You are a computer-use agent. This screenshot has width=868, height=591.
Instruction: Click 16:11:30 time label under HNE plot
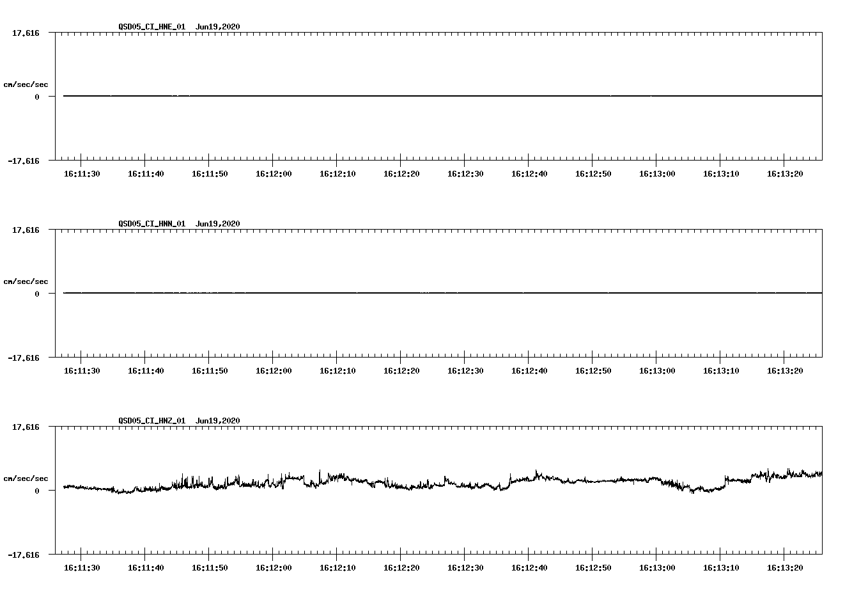pyautogui.click(x=82, y=174)
